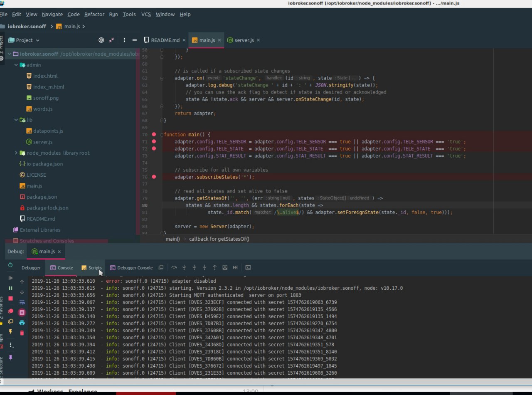
Task: Close the main.js debug session tab
Action: coord(59,252)
